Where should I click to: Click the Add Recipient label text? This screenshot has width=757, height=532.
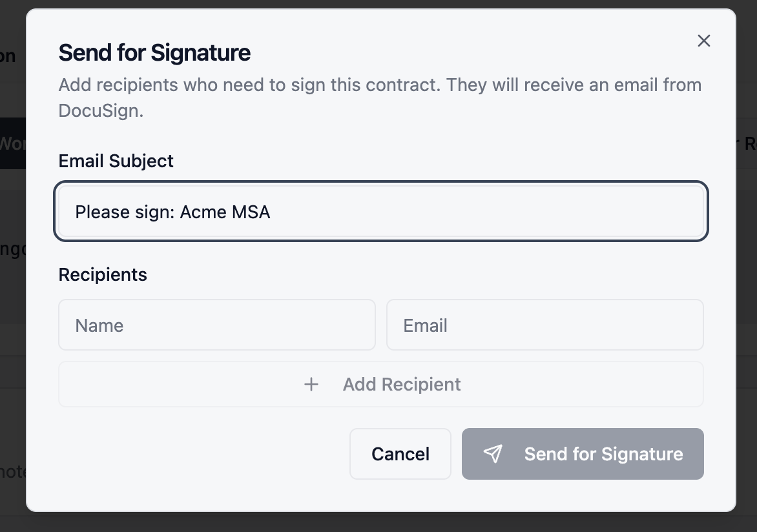(x=402, y=384)
